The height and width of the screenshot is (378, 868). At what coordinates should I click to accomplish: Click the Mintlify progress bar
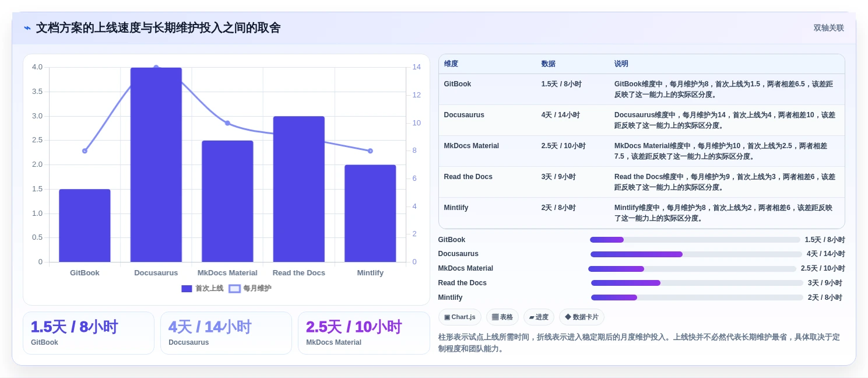coord(697,297)
